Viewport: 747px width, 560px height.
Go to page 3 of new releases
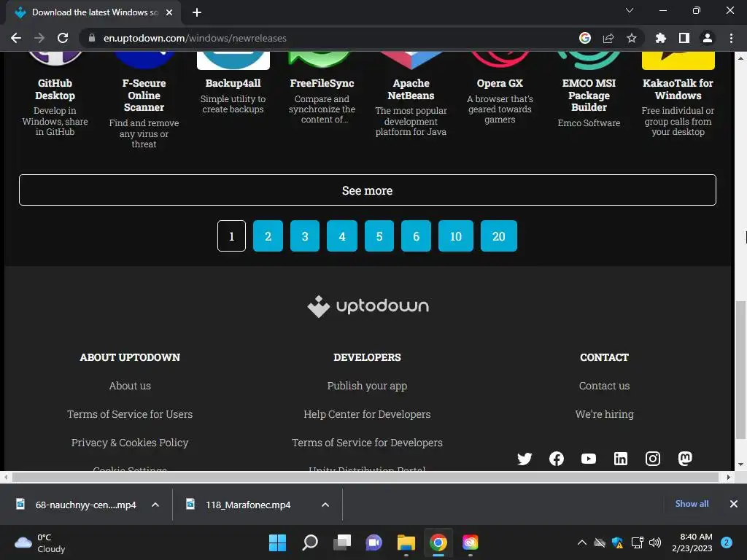[x=305, y=236]
